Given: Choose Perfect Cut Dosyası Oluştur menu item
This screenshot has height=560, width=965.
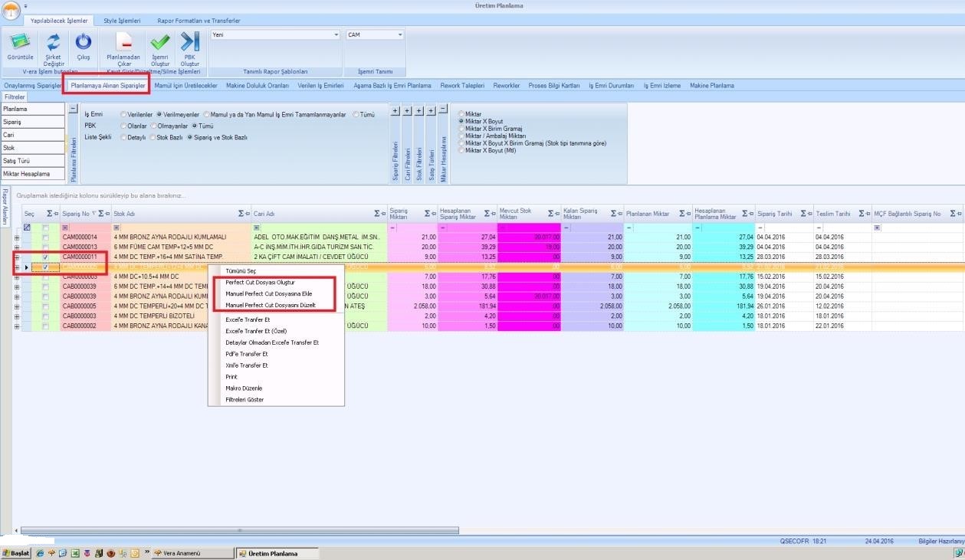Looking at the screenshot, I should point(260,283).
